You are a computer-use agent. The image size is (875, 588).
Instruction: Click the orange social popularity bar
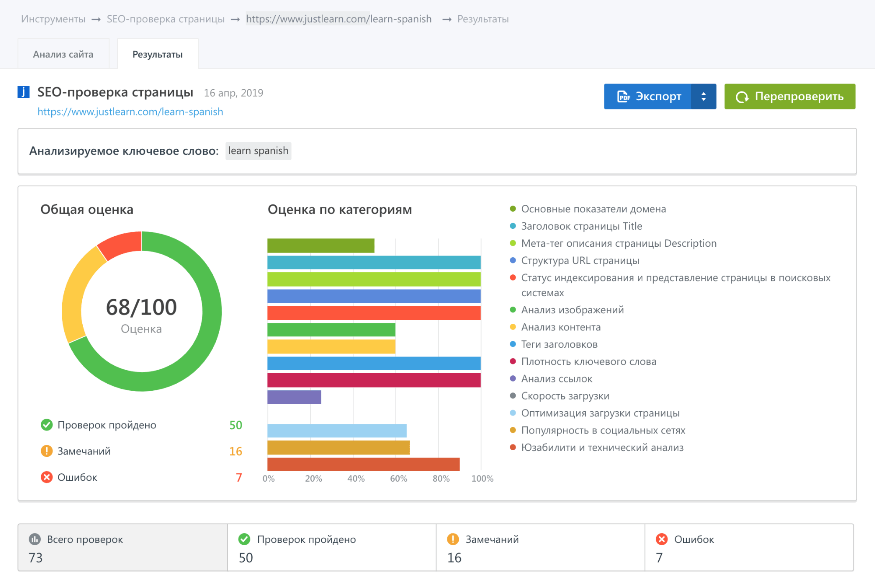coord(338,448)
